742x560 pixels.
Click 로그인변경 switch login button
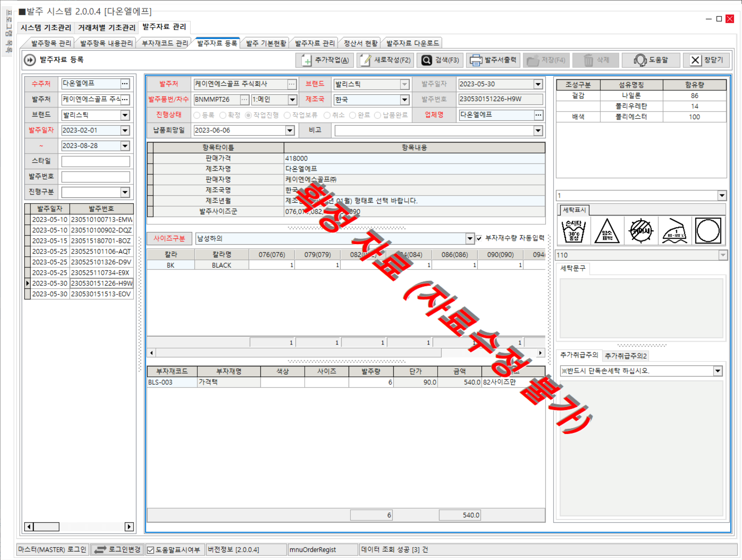(118, 549)
